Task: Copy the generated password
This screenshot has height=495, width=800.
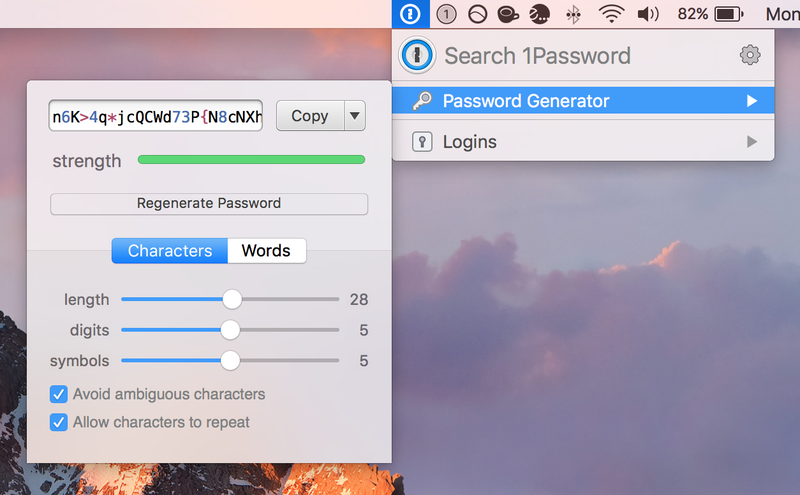Action: coord(310,116)
